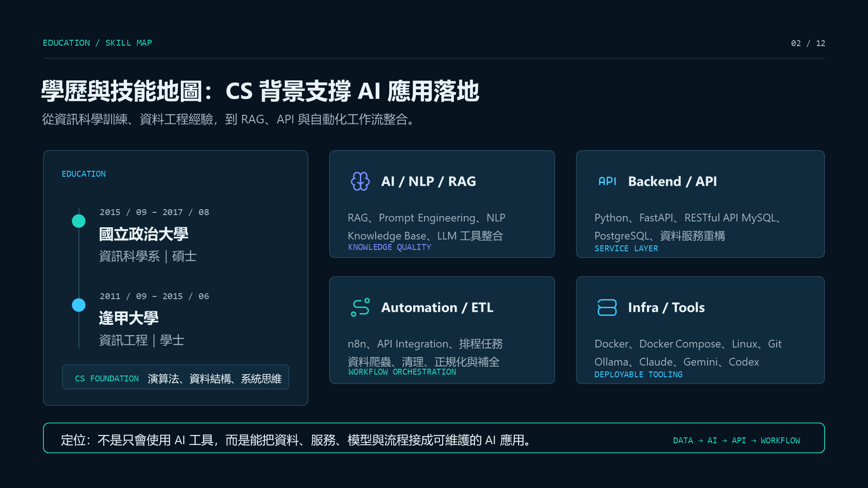Click the CS FOUNDATION tag label
868x488 pixels.
tap(107, 379)
